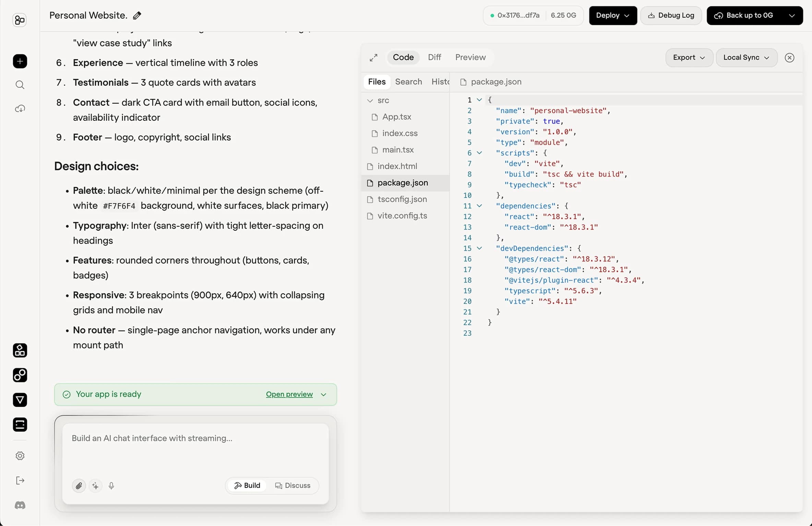
Task: Open the settings gear icon
Action: pos(20,456)
